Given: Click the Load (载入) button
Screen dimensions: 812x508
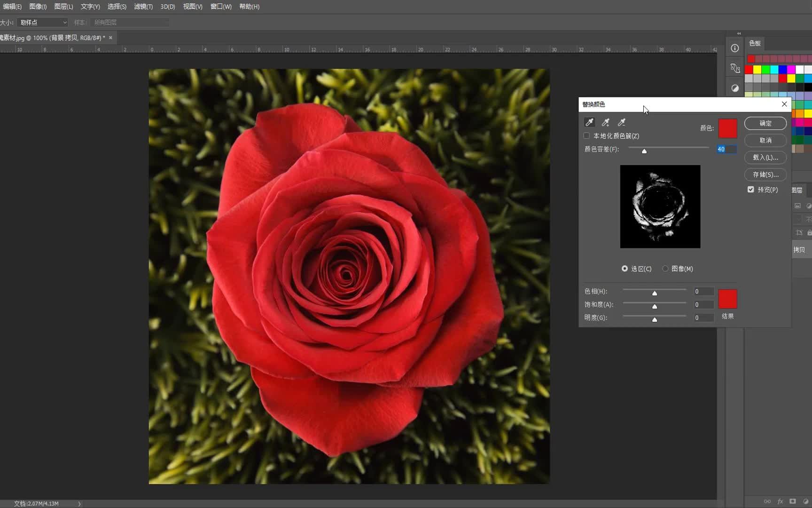Looking at the screenshot, I should pos(765,158).
